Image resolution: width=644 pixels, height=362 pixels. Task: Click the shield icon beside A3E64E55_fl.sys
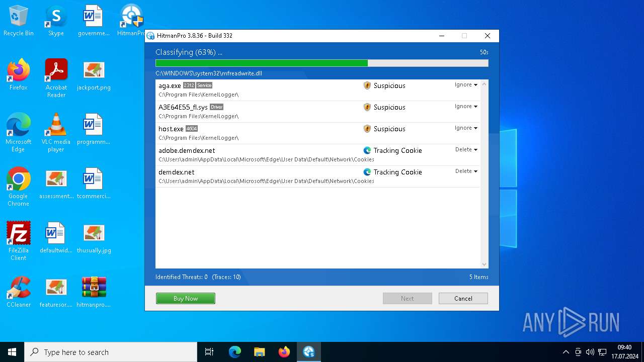tap(367, 107)
